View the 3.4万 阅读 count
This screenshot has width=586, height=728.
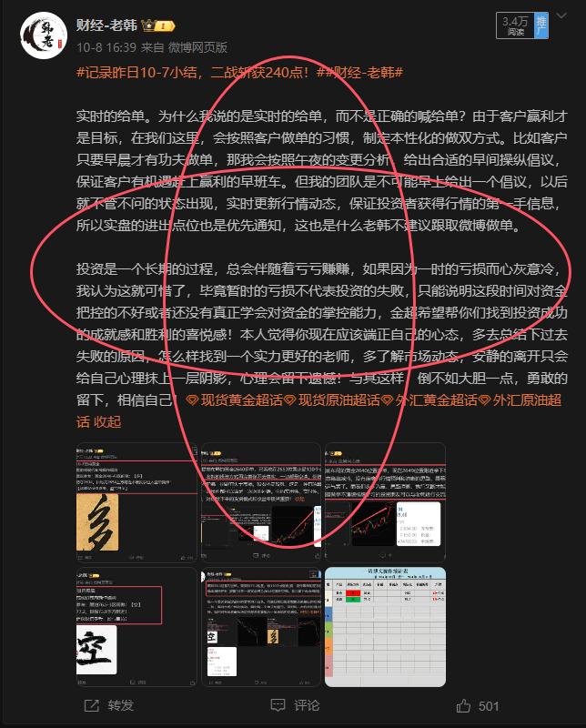click(515, 25)
